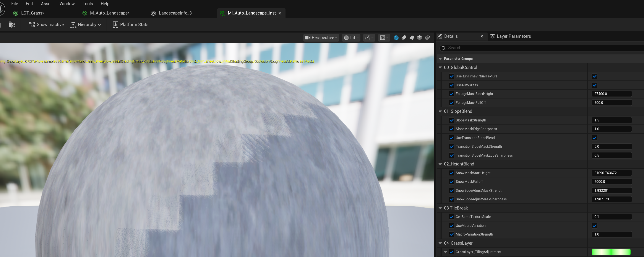Toggle UseAutoGrass override checkbox

(x=451, y=85)
